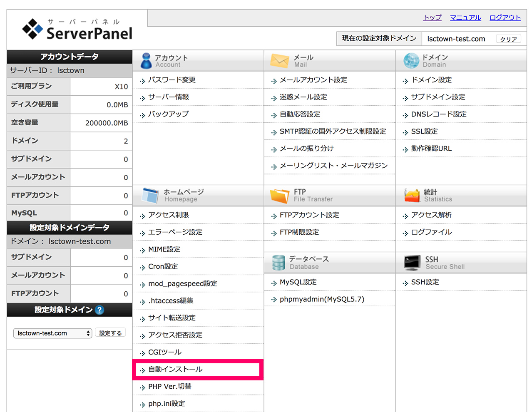Select メールアカウント設定 link
The image size is (532, 412).
point(313,80)
